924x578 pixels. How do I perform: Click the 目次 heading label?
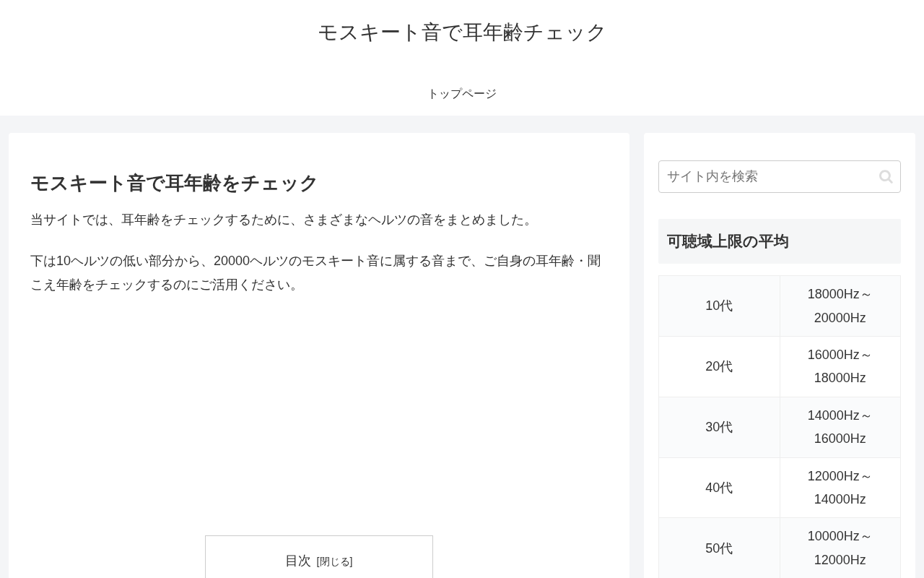pyautogui.click(x=298, y=561)
